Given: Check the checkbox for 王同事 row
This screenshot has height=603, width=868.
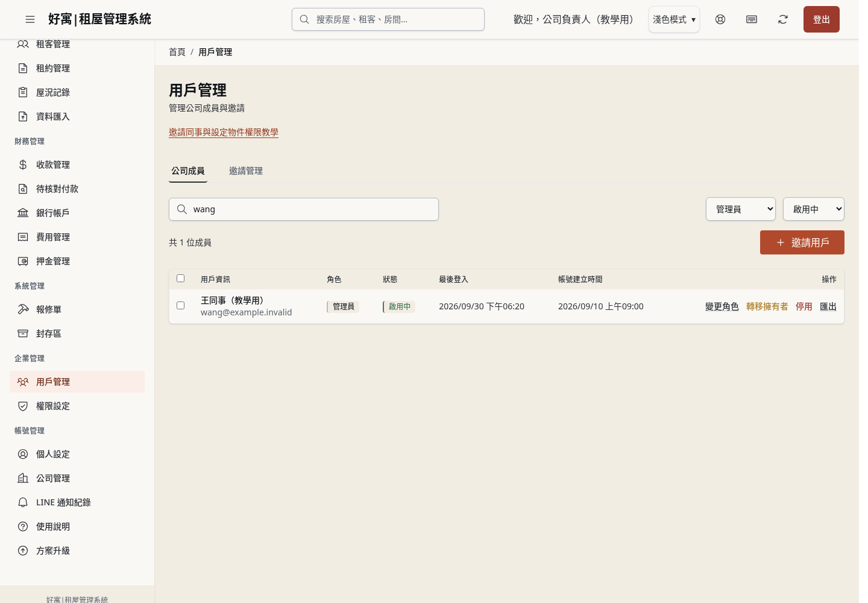Looking at the screenshot, I should 180,305.
